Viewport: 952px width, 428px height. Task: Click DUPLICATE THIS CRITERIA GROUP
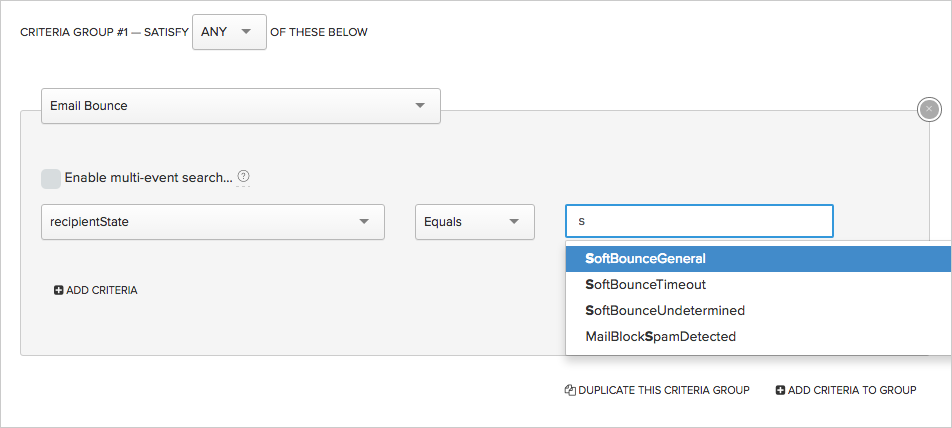[x=663, y=390]
